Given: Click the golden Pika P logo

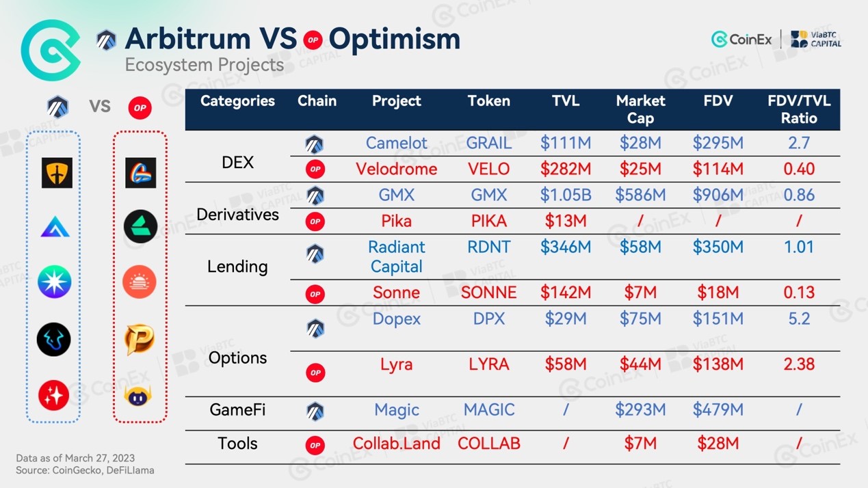Looking at the screenshot, I should [140, 339].
